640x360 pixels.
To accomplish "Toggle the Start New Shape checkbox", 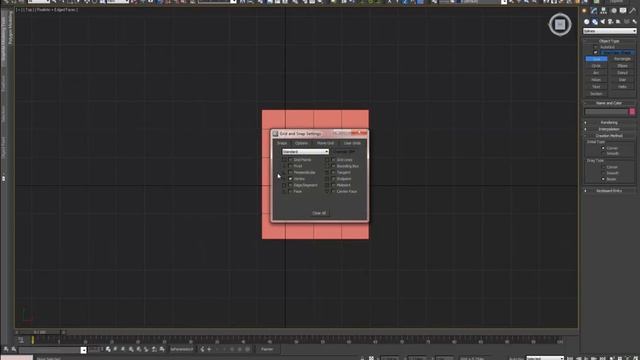I will (x=596, y=53).
